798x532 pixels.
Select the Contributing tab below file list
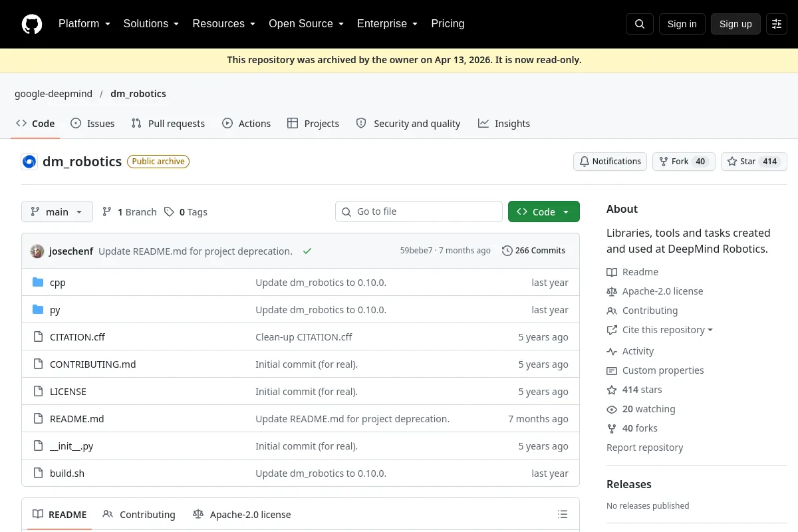point(139,514)
